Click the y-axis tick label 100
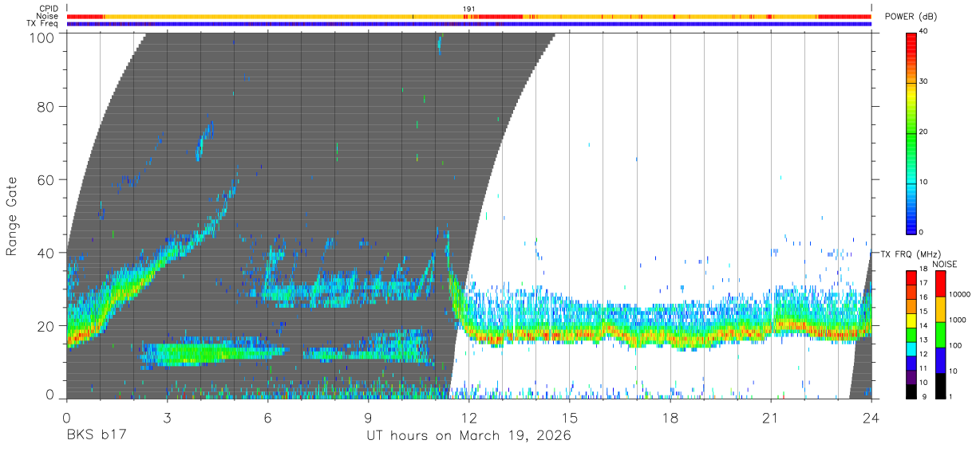 point(41,37)
